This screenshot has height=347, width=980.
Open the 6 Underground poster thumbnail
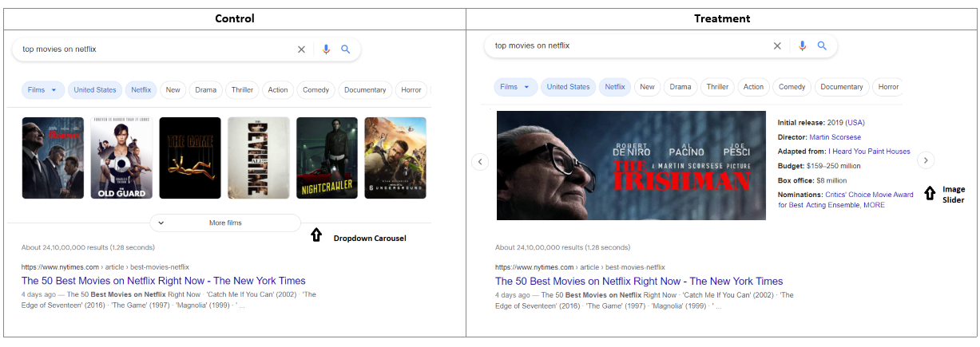tap(395, 158)
